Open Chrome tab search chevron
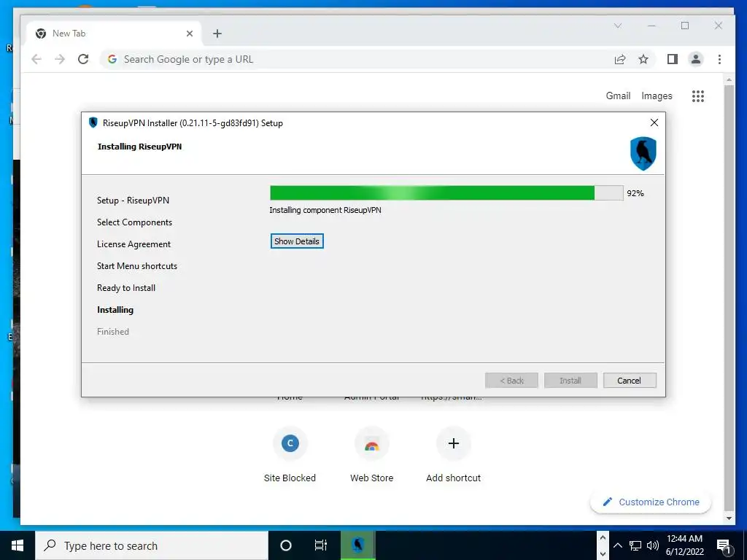This screenshot has height=560, width=747. (618, 26)
